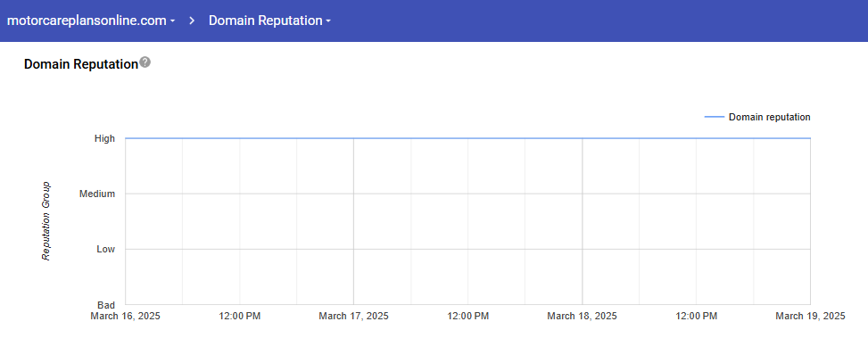Select the Low reputation axis label

coord(105,249)
